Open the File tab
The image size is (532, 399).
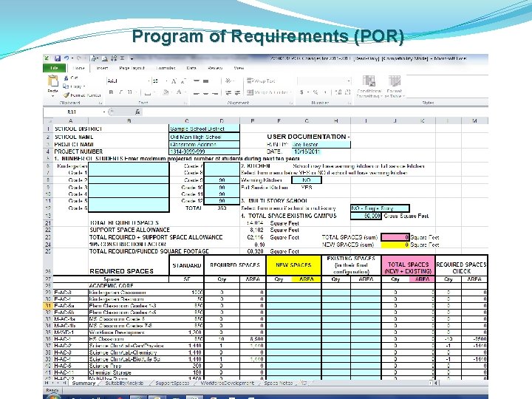[x=54, y=68]
